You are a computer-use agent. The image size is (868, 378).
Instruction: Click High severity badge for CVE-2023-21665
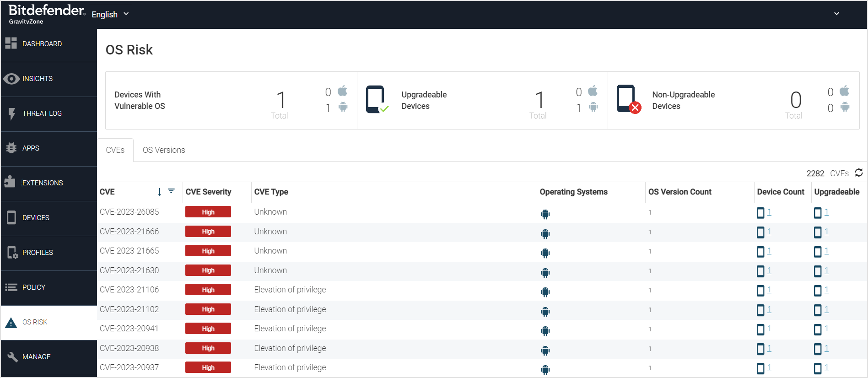tap(208, 251)
